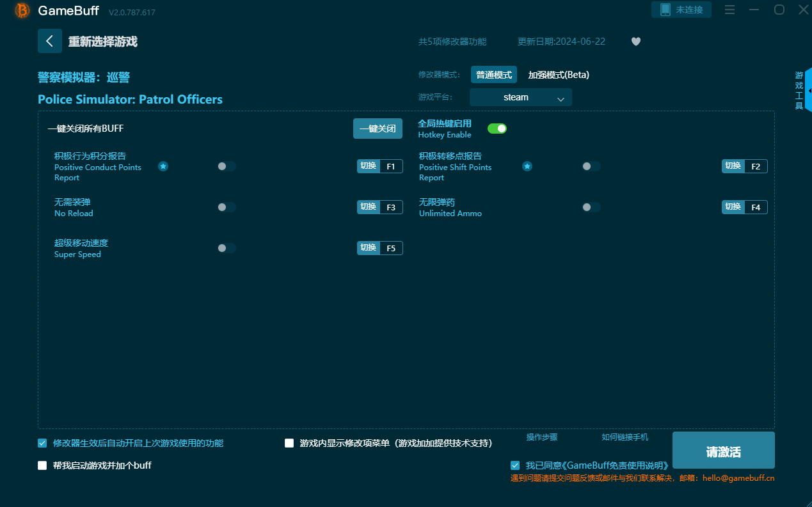Click 切换 F5 hotkey button
Viewport: 812px width, 507px height.
(380, 248)
